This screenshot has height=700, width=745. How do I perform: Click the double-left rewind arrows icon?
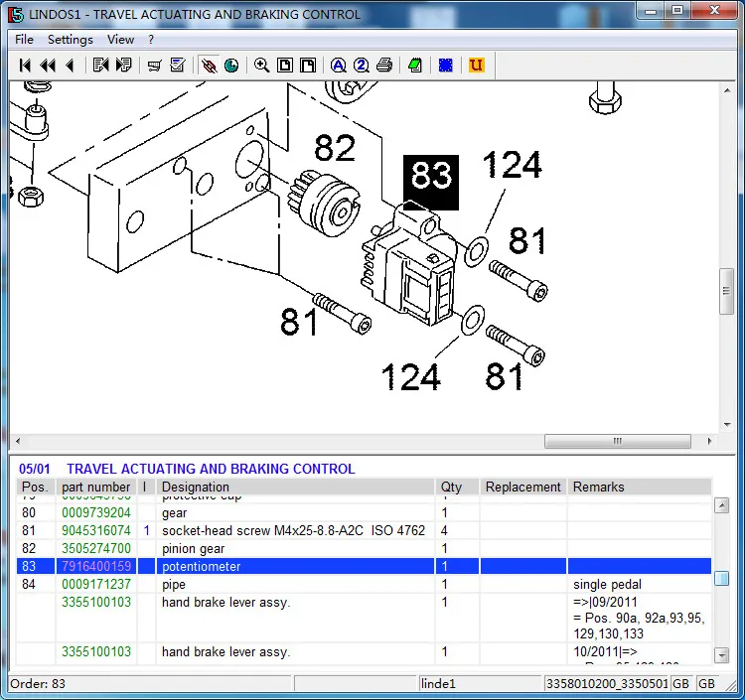tap(48, 66)
